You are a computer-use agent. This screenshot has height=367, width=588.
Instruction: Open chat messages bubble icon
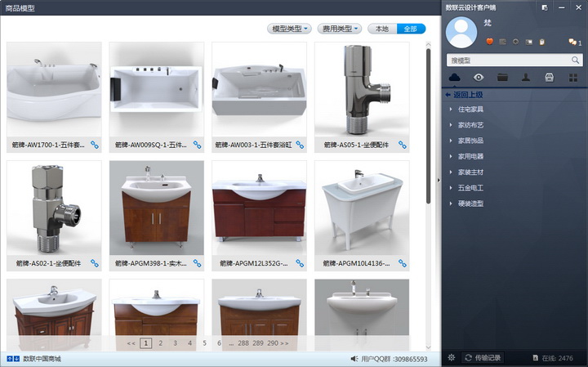[x=572, y=42]
